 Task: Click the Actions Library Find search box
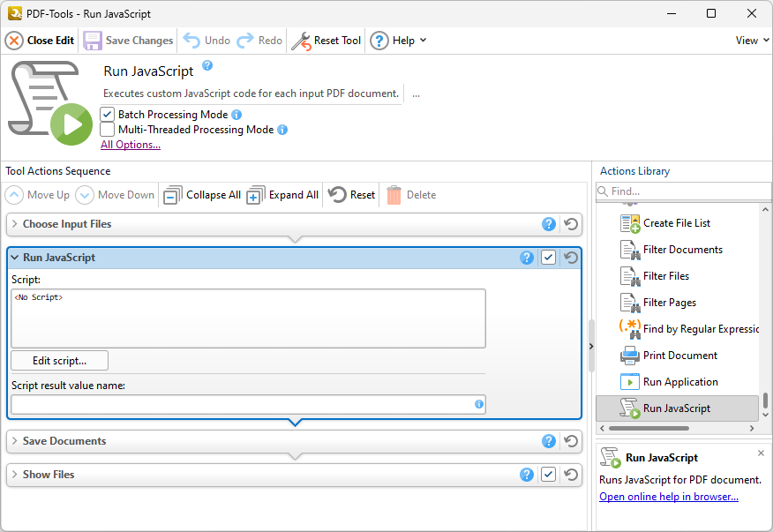point(683,191)
